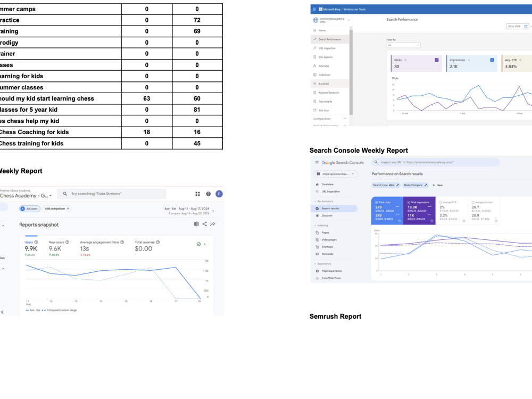Collapse the Experience section in Search Console
Image resolution: width=532 pixels, height=399 pixels.
point(315,264)
